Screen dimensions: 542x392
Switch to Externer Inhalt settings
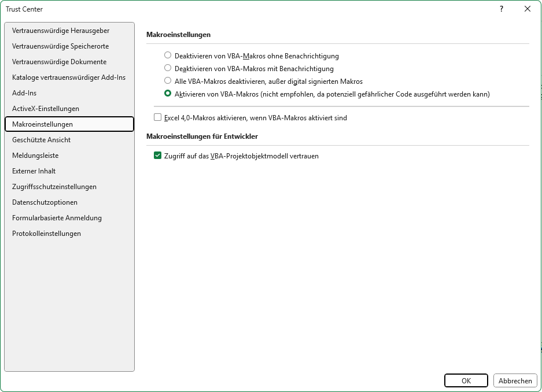[34, 171]
